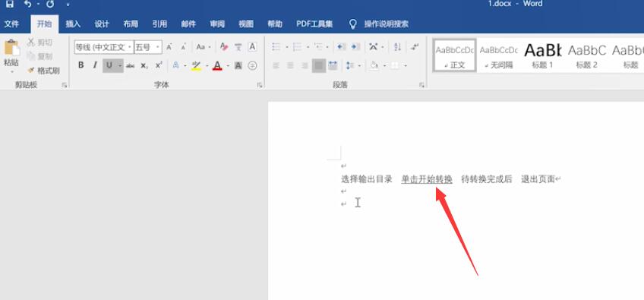The image size is (644, 300).
Task: Toggle Subscript formatting
Action: pos(144,65)
